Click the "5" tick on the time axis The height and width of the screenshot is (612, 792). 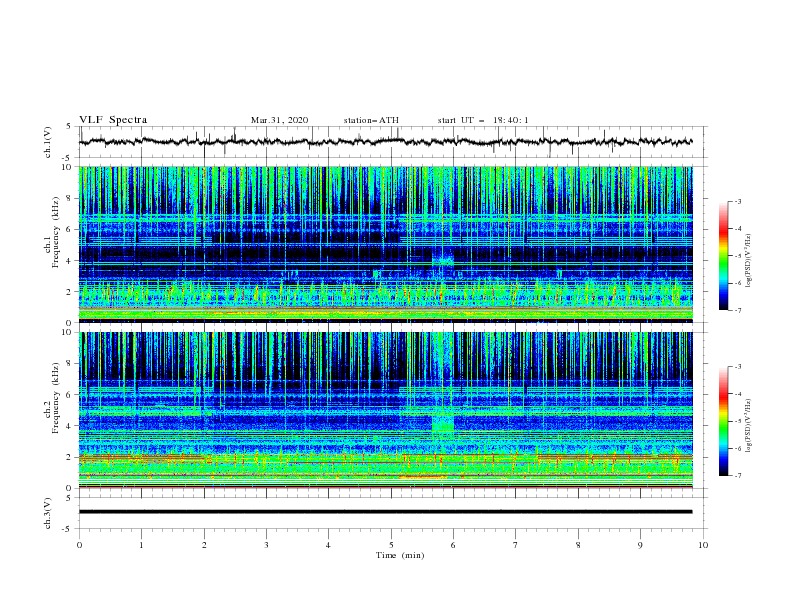391,545
